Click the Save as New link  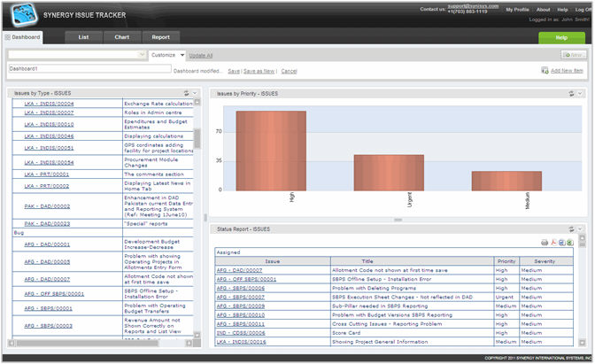click(x=259, y=71)
